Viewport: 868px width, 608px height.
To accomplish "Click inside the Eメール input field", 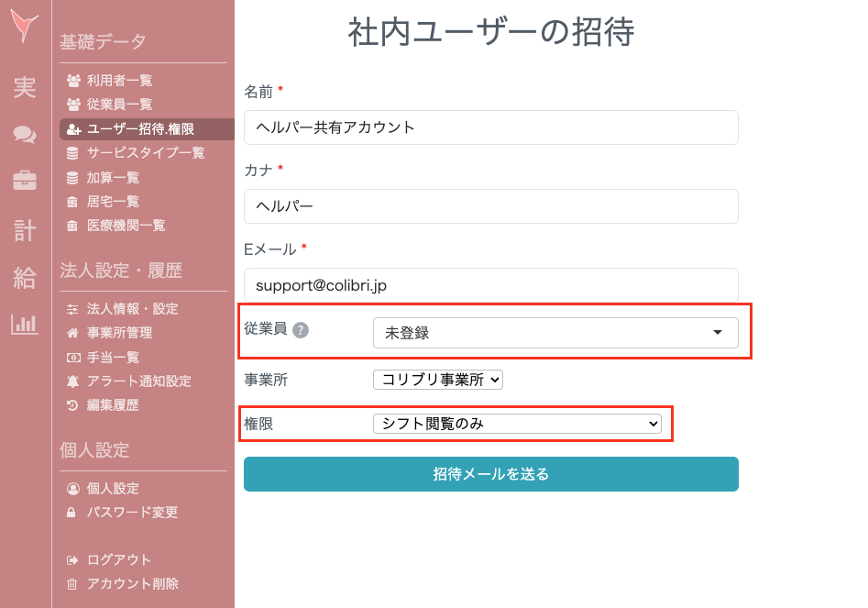I will (x=489, y=285).
